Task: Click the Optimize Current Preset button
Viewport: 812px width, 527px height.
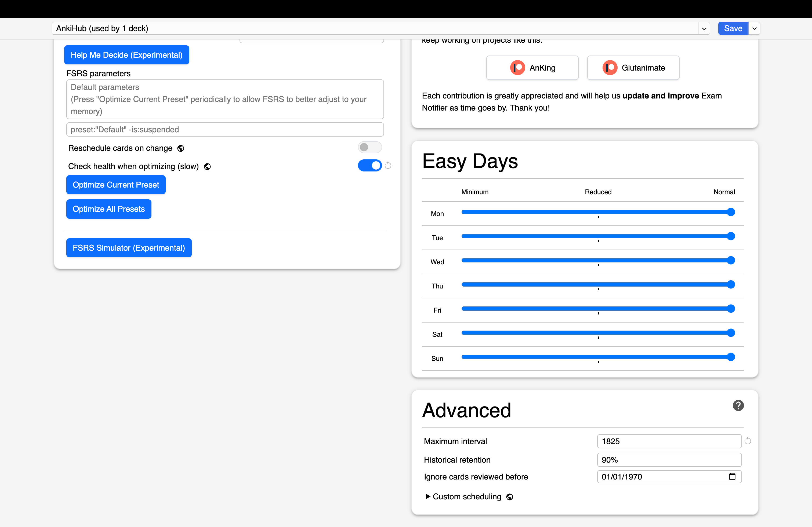Action: point(116,185)
